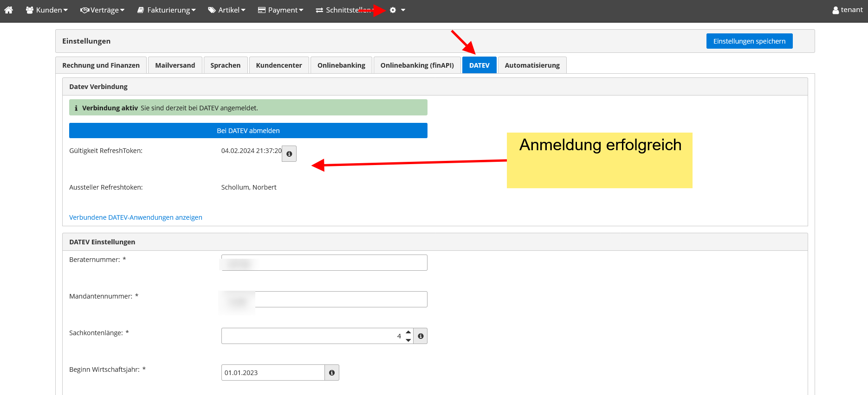Expand the Kunden dropdown menu
Viewport: 868px width, 395px height.
pos(47,10)
